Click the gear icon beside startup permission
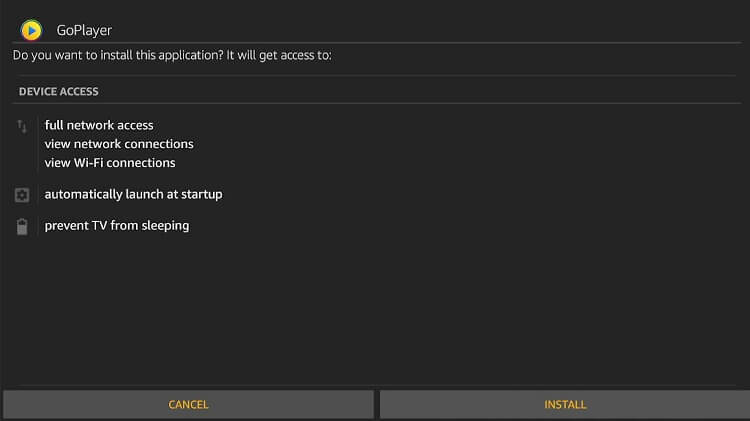The height and width of the screenshot is (421, 750). [22, 195]
